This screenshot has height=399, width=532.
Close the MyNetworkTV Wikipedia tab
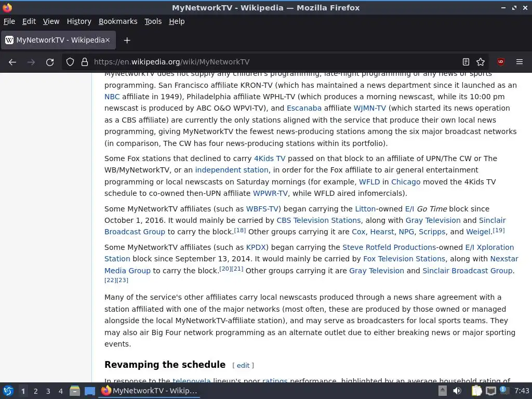coord(108,40)
